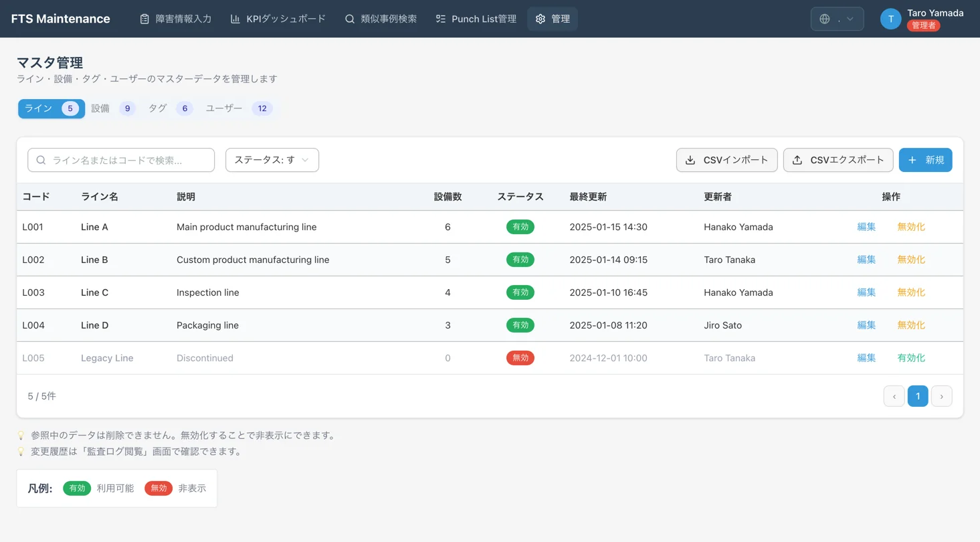The width and height of the screenshot is (980, 542).
Task: Deactivate Line A with 無効化
Action: (x=911, y=227)
